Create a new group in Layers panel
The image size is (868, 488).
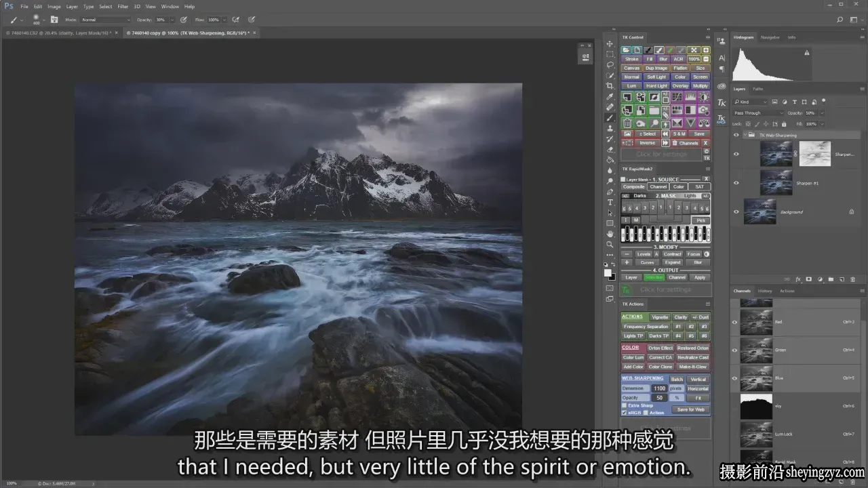831,279
